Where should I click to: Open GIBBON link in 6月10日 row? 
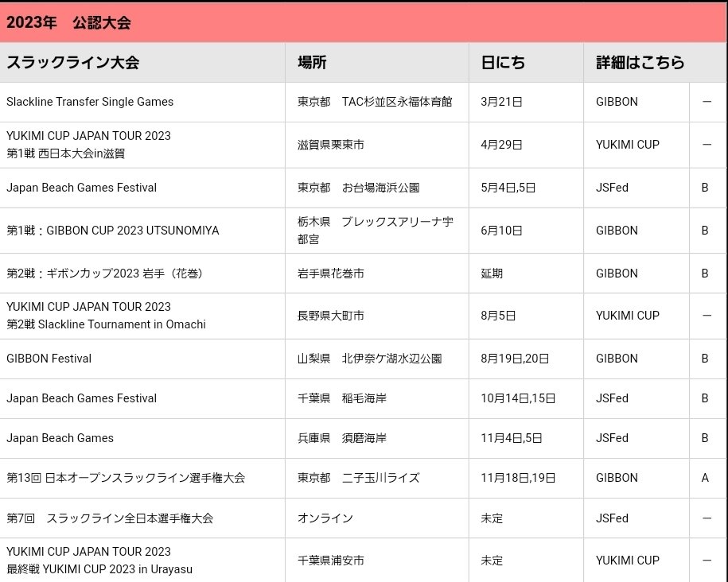coord(617,231)
